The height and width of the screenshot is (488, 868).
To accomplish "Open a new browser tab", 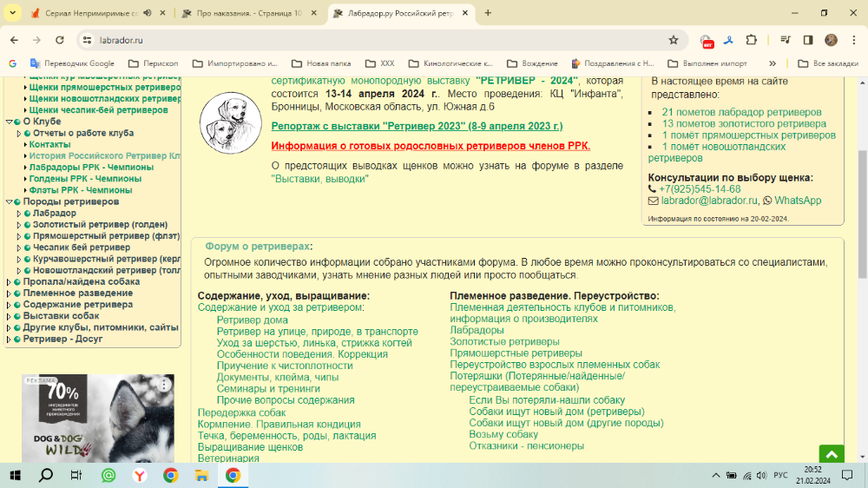I will tap(488, 13).
